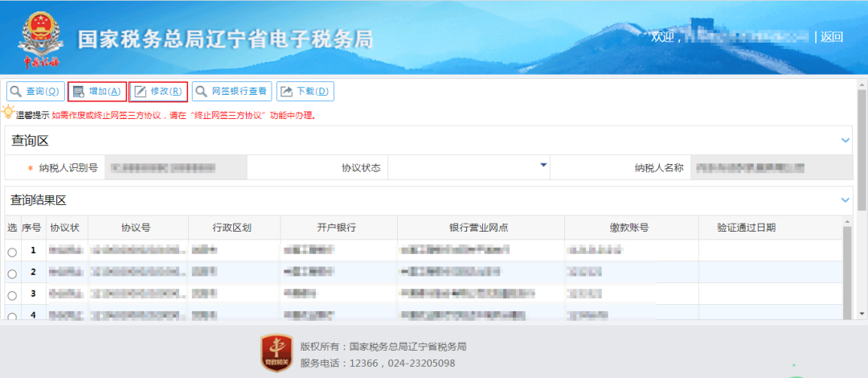868x378 pixels.
Task: Click the pencil edit icon on 修改
Action: pos(140,92)
